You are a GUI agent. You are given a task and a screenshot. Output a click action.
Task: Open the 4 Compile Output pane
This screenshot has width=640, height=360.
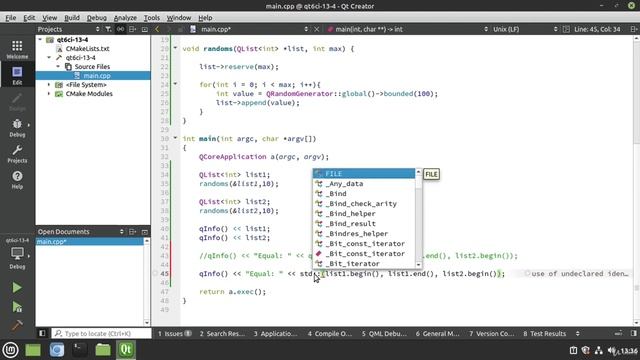(329, 333)
